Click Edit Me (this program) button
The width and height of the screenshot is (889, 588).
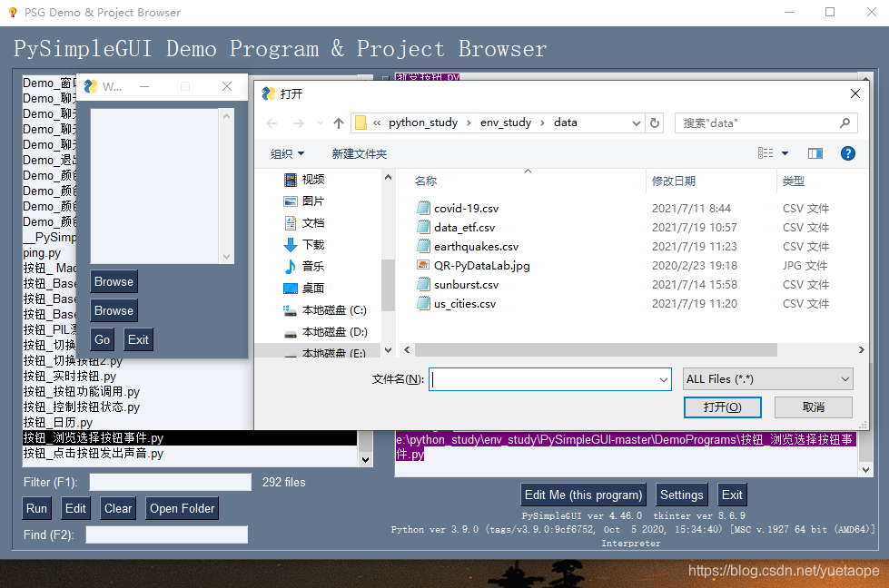pos(583,495)
